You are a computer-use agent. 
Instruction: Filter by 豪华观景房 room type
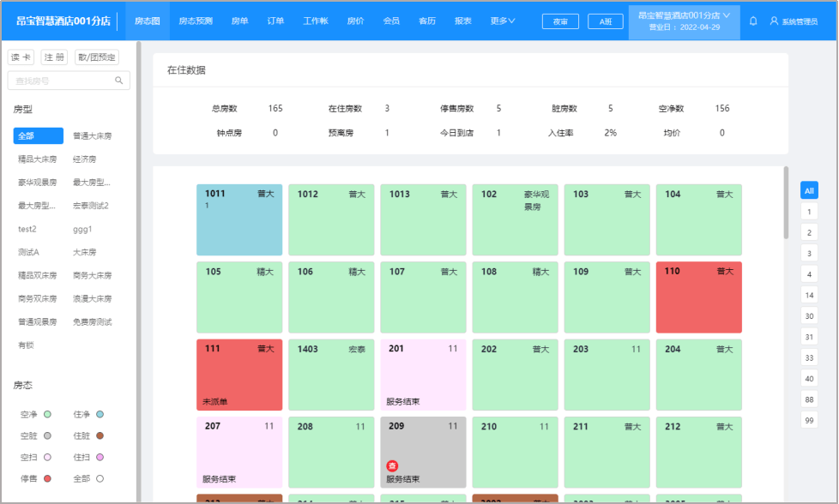(38, 183)
